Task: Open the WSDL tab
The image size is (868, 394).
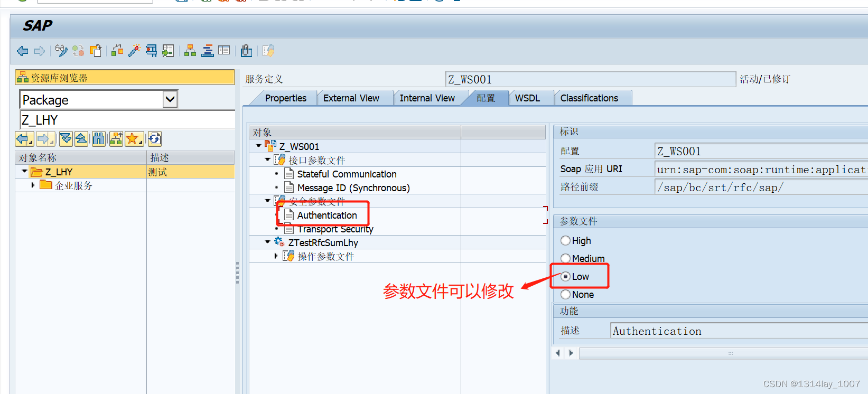Action: (x=528, y=98)
